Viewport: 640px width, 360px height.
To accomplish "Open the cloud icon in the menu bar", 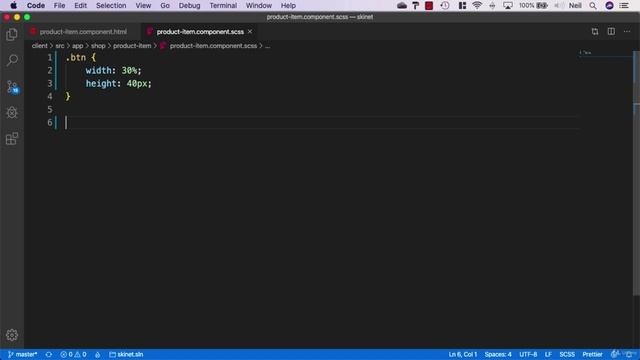I will 402,5.
